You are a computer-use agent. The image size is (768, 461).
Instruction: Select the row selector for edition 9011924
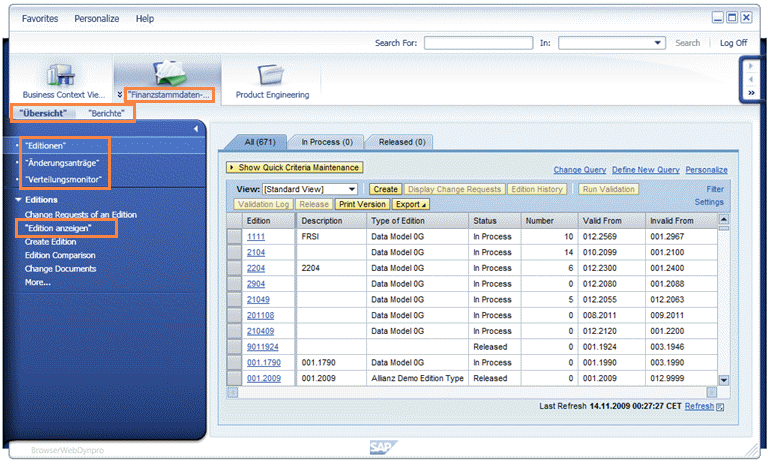point(234,347)
